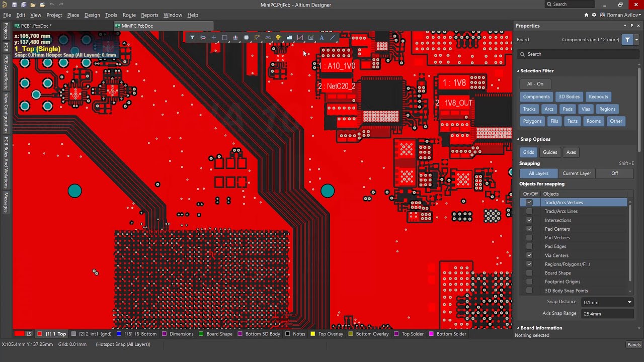Click the blue swatch of 16_Bottom layer
The width and height of the screenshot is (644, 362).
tap(119, 334)
